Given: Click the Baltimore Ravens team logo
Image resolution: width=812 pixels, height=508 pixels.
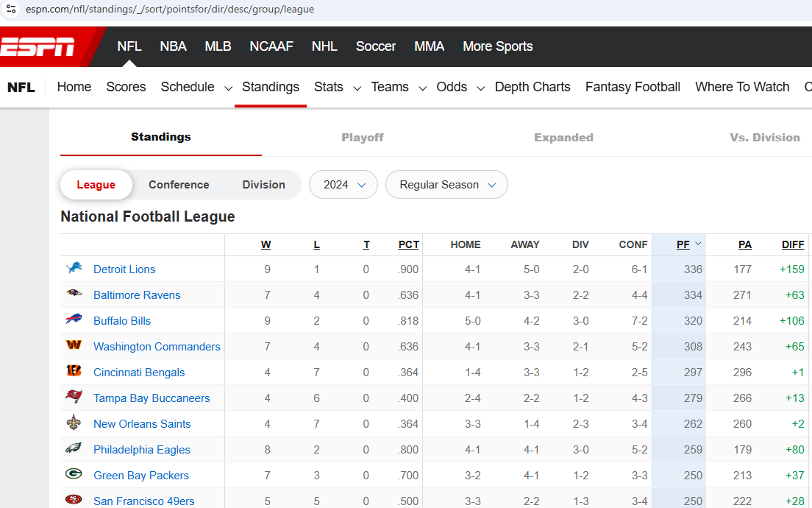Looking at the screenshot, I should (74, 294).
